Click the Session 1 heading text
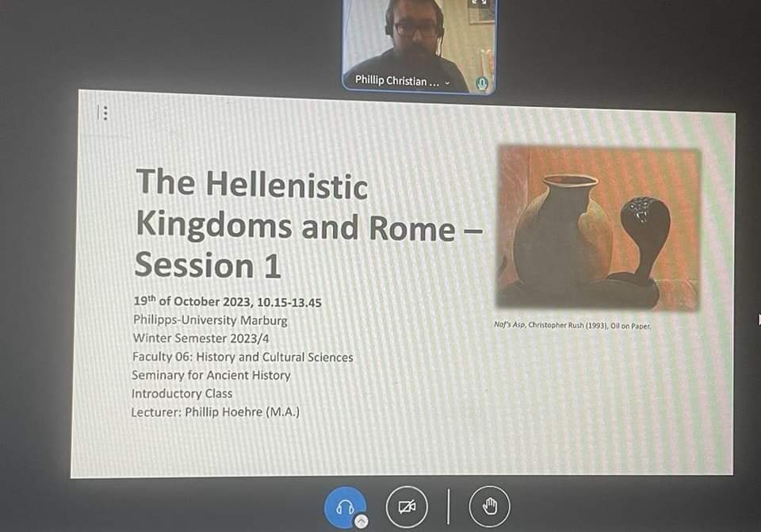761x532 pixels. 208,265
